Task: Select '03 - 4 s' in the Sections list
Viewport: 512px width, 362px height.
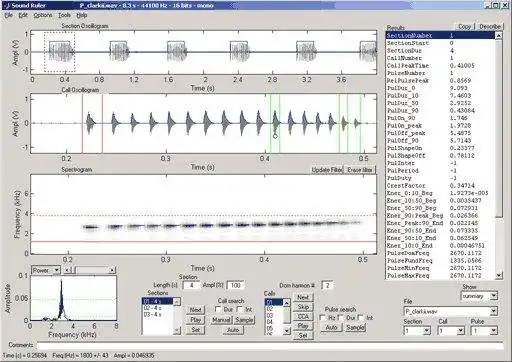Action: pyautogui.click(x=158, y=314)
